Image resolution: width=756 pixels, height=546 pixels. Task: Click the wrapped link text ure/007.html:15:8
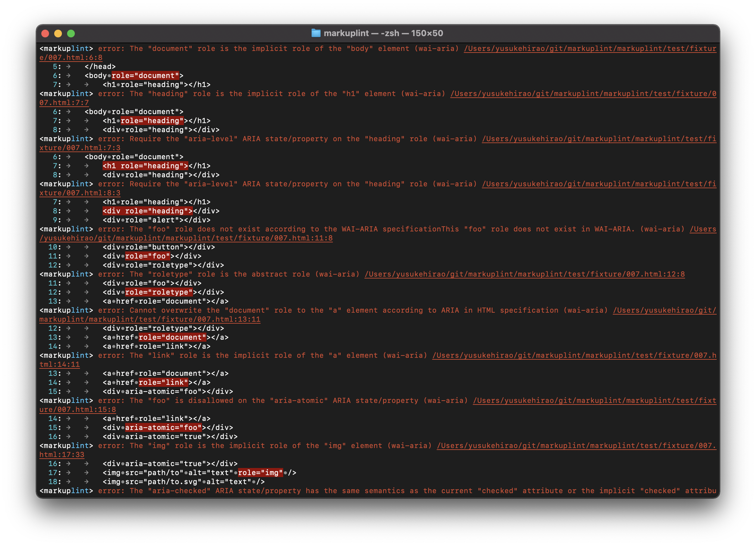[77, 409]
